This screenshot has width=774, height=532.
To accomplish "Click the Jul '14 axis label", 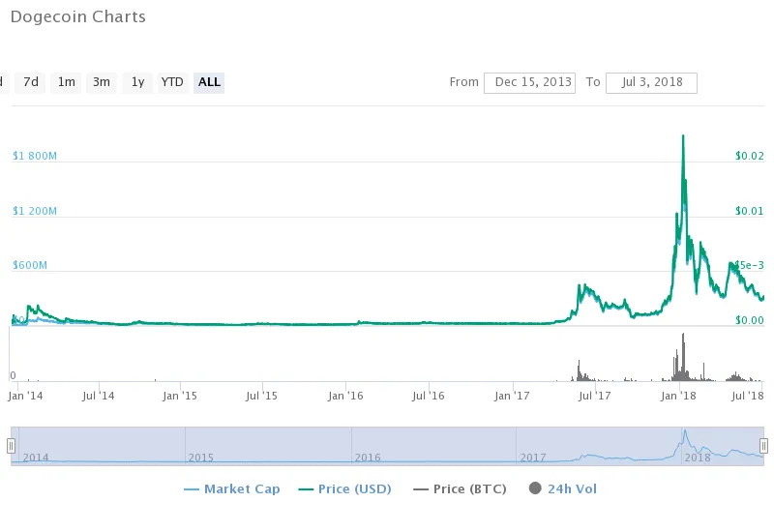I will [99, 396].
